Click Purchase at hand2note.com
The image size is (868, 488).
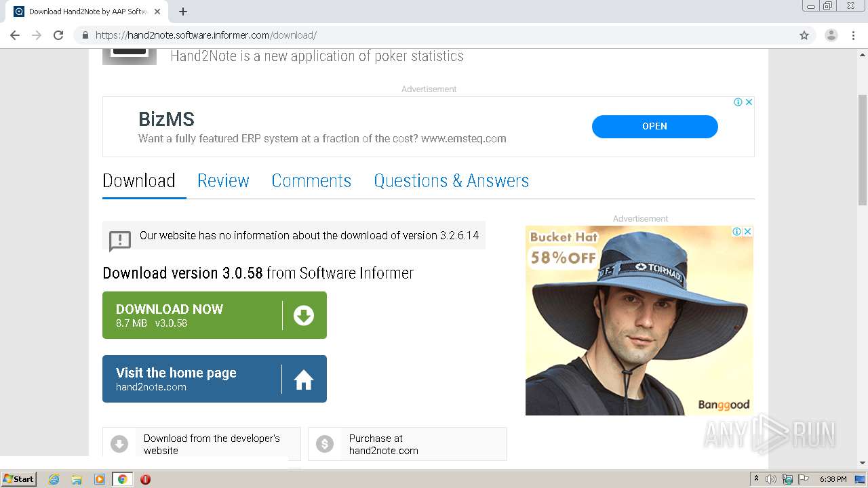[x=407, y=444]
